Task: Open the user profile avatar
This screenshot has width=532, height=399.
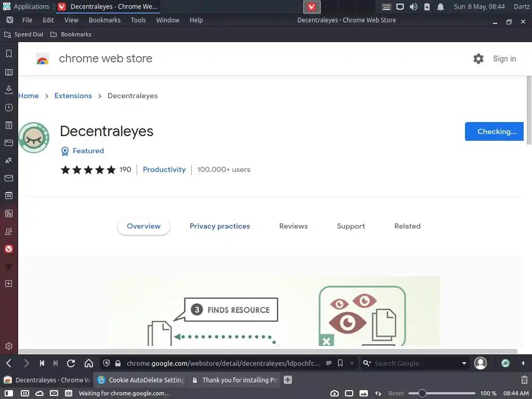Action: 481,363
